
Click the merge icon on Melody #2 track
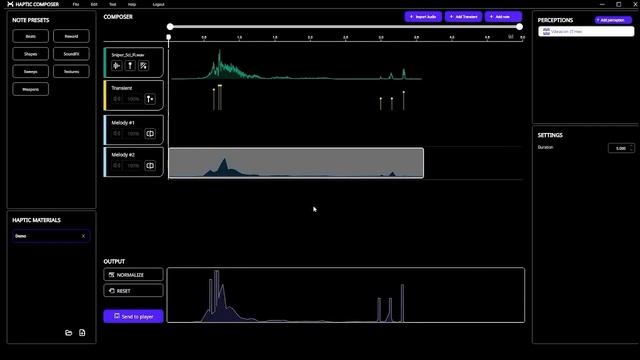[150, 166]
